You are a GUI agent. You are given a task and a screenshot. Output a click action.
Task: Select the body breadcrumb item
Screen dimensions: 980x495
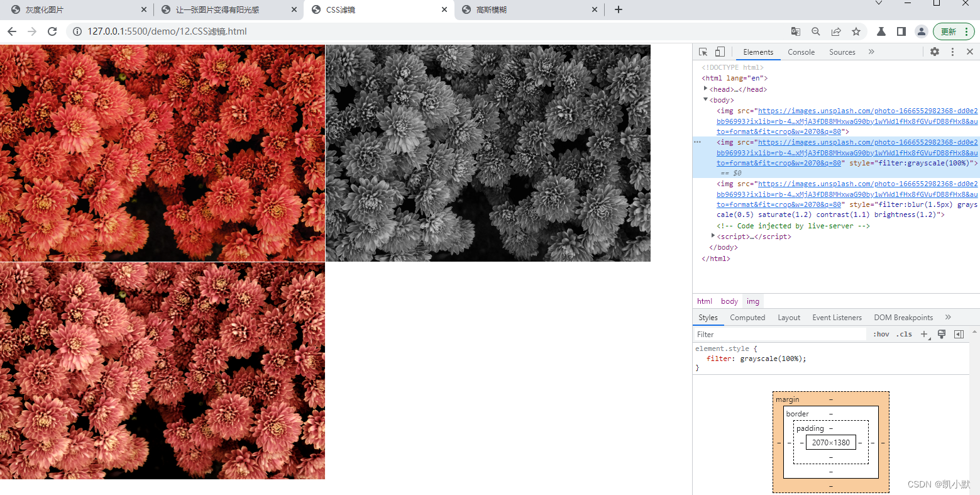729,301
